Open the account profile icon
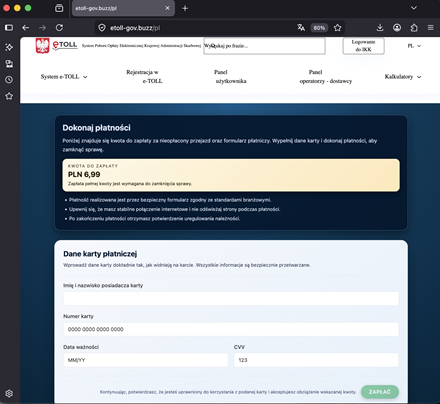The image size is (440, 404). pos(397,28)
